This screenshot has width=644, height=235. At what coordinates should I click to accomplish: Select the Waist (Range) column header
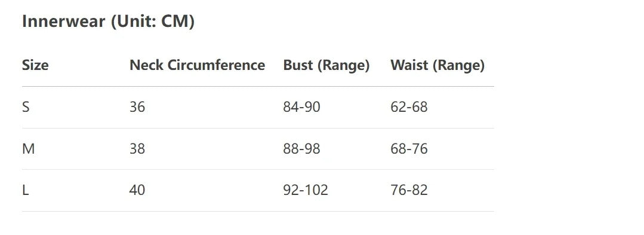click(x=437, y=65)
